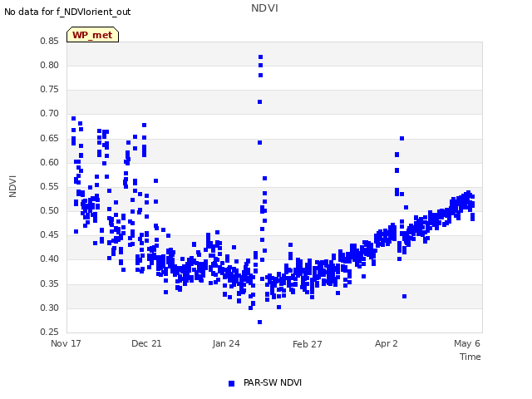
Task: Click the isolated April point below 0.35
Action: [405, 296]
